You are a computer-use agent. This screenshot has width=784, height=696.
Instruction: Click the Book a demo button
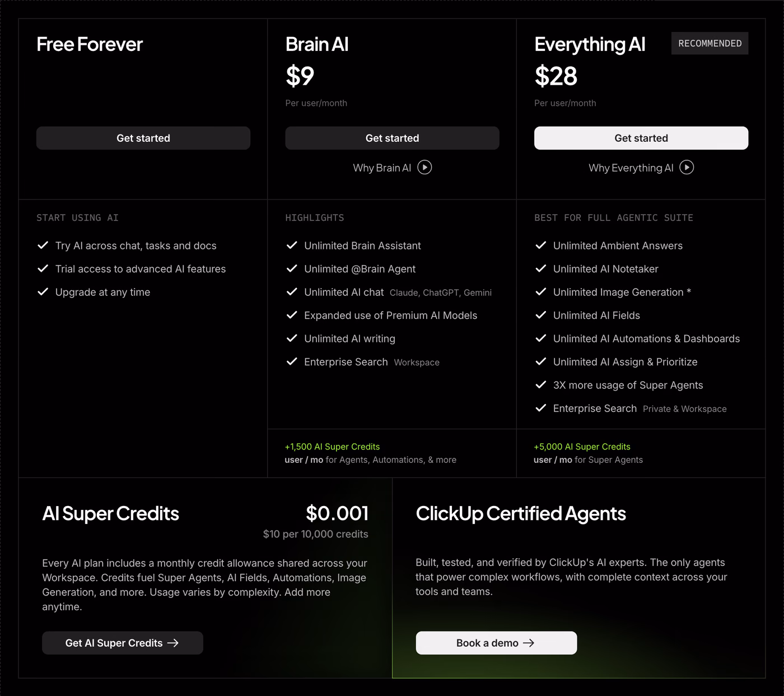[x=496, y=643]
